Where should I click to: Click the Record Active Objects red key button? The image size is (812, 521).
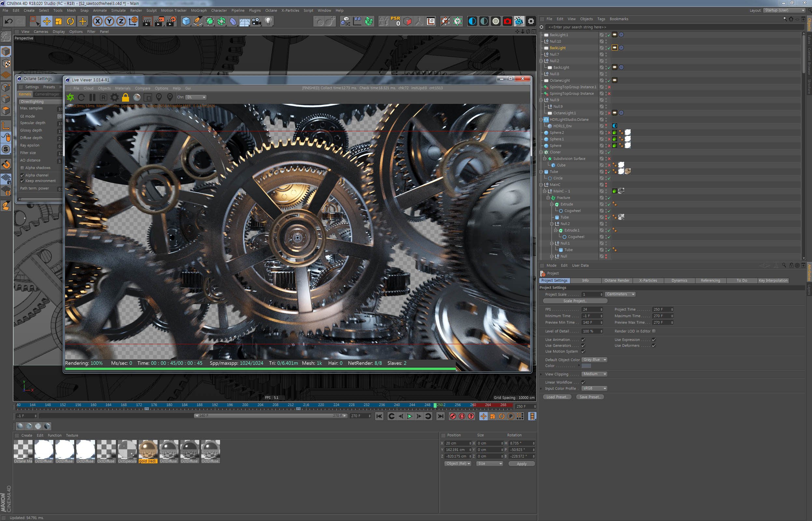coord(453,416)
